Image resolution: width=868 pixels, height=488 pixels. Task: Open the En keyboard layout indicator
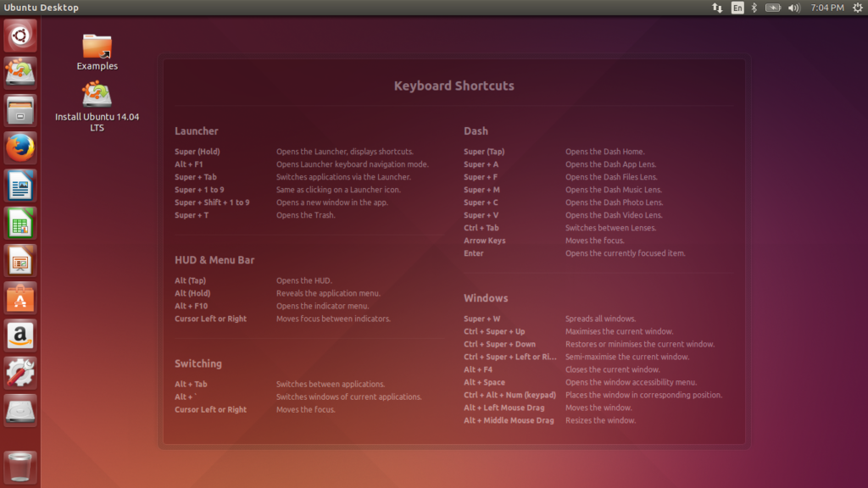[x=737, y=8]
